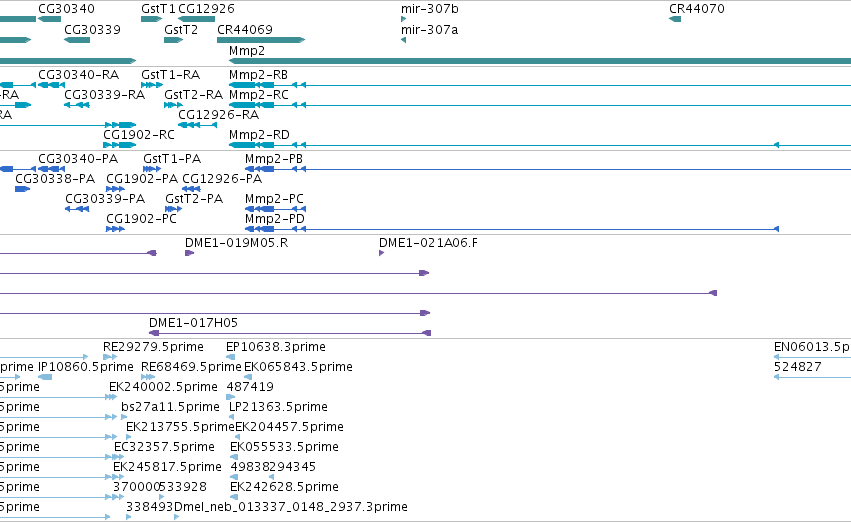Click the RE29279.5prime EST label
851x522 pixels.
[154, 347]
